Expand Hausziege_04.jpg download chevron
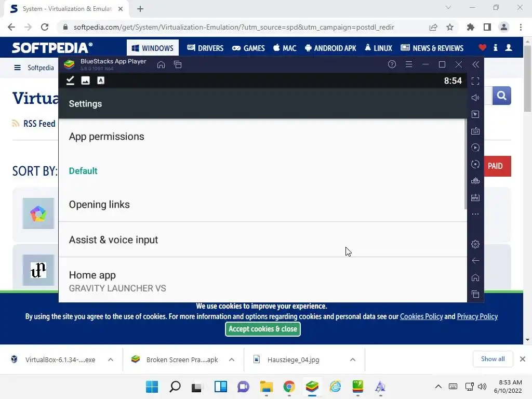532x399 pixels. click(x=353, y=360)
